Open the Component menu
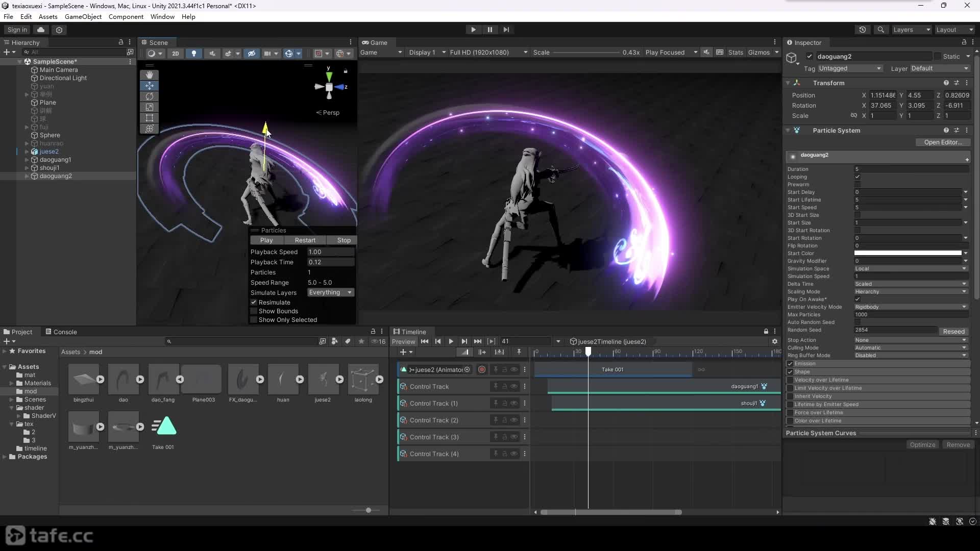This screenshot has height=551, width=980. 126,16
